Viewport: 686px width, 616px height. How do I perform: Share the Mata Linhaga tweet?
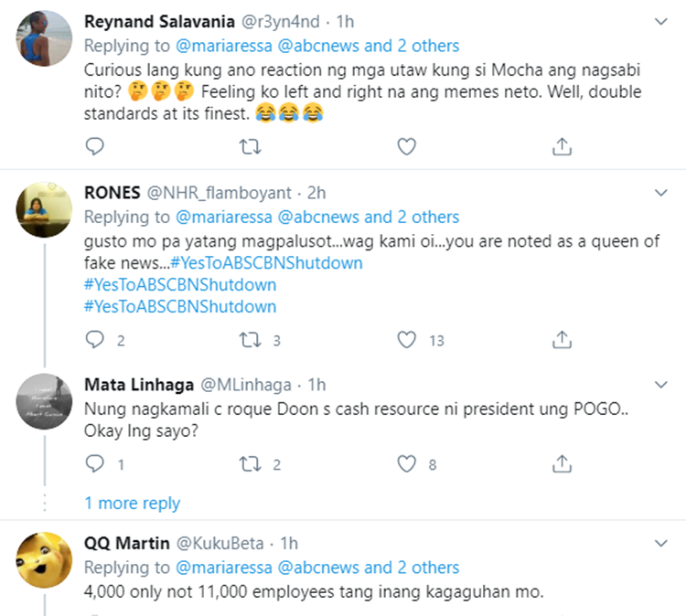[563, 464]
